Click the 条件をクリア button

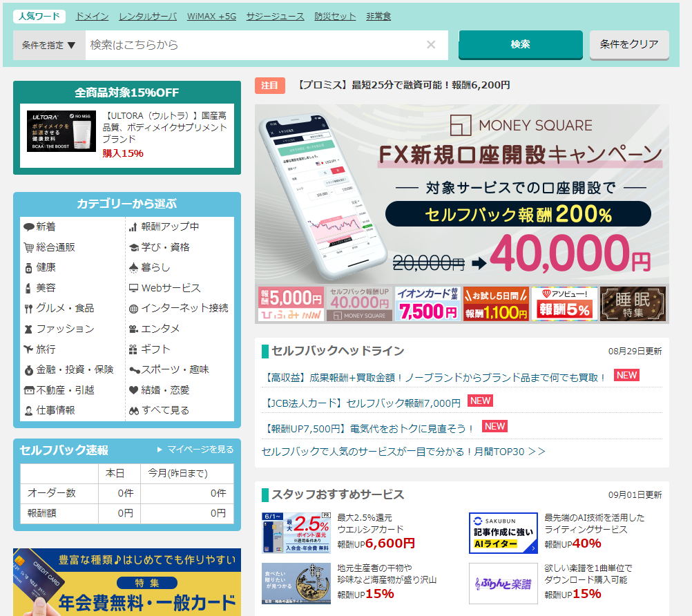click(x=628, y=44)
